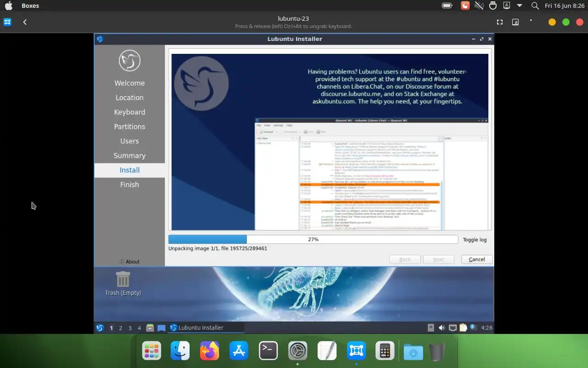
Task: Expand the top bar tray dropdown arrow
Action: point(520,6)
